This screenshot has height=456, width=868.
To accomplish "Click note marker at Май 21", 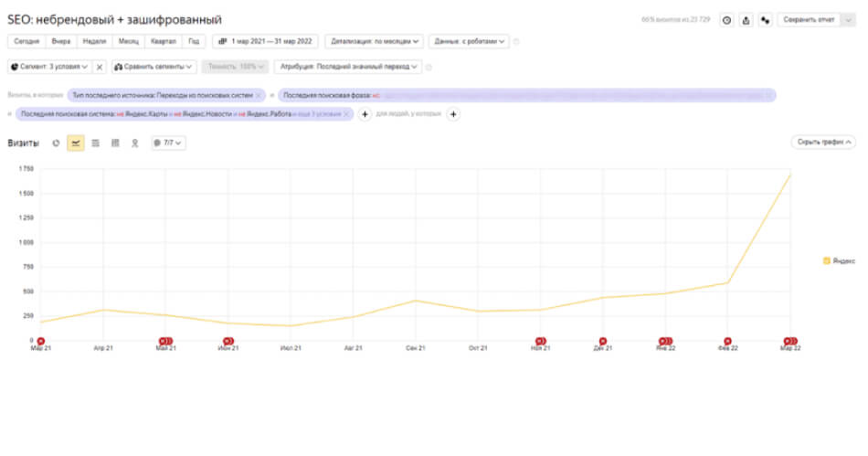I will [x=165, y=342].
